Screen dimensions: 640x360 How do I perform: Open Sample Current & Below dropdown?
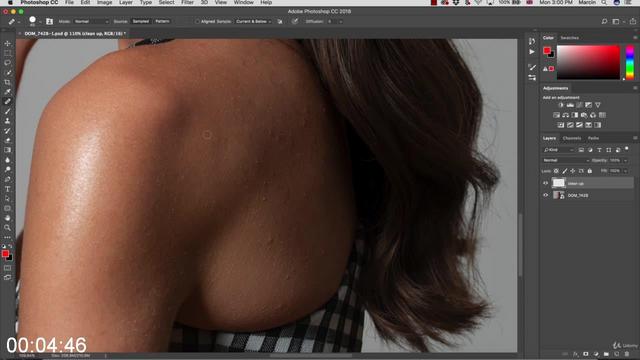[253, 21]
